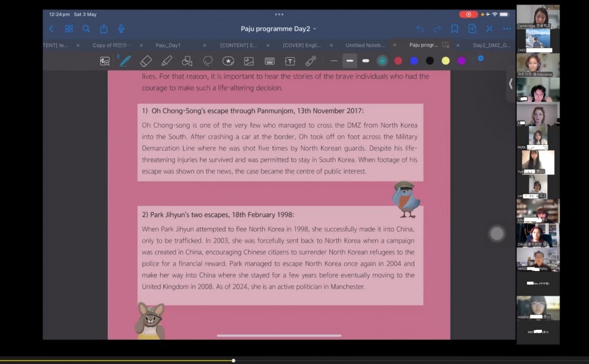Image resolution: width=589 pixels, height=364 pixels.
Task: Toggle bookmark for this page
Action: (x=455, y=29)
